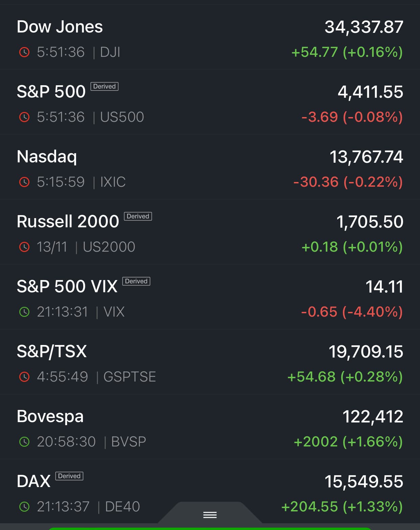420x530 pixels.
Task: Click the red clock icon under S&P/TSX
Action: tap(24, 377)
